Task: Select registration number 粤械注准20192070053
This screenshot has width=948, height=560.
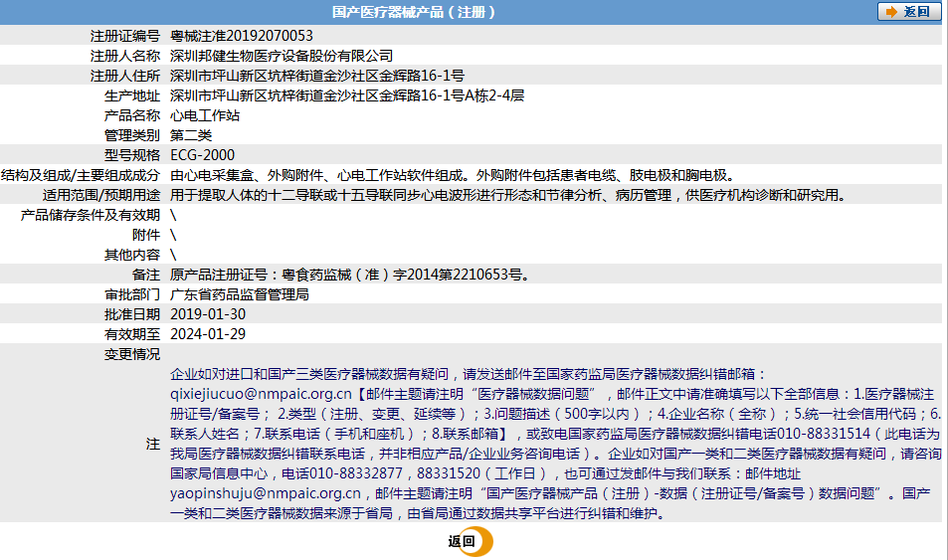Action: 242,36
